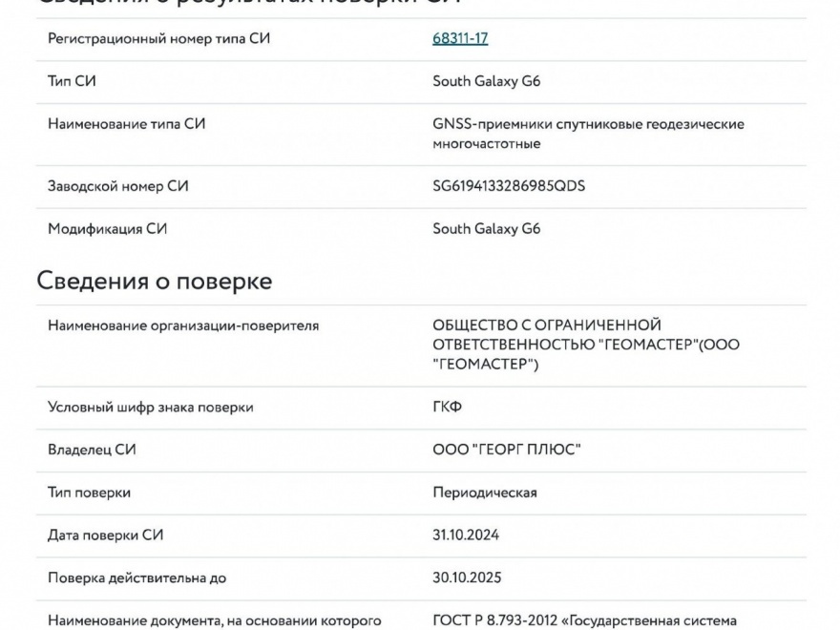
Task: Click the Заводской номер СИ label
Action: [117, 186]
